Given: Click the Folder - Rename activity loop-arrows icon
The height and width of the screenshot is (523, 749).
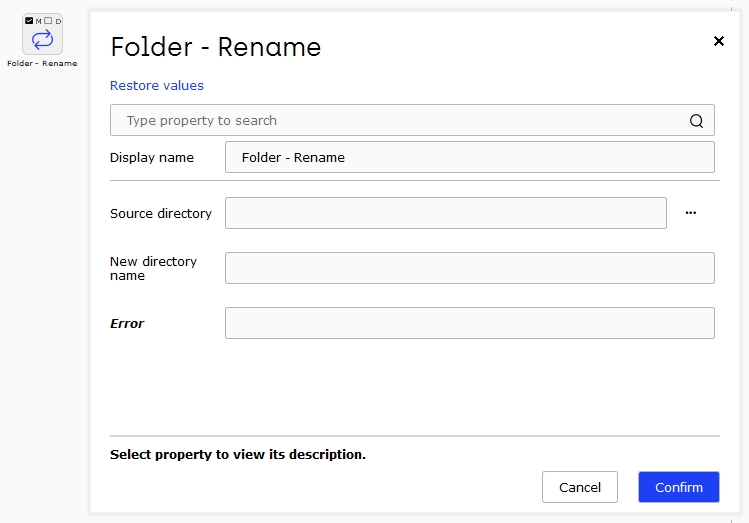Looking at the screenshot, I should click(x=43, y=40).
